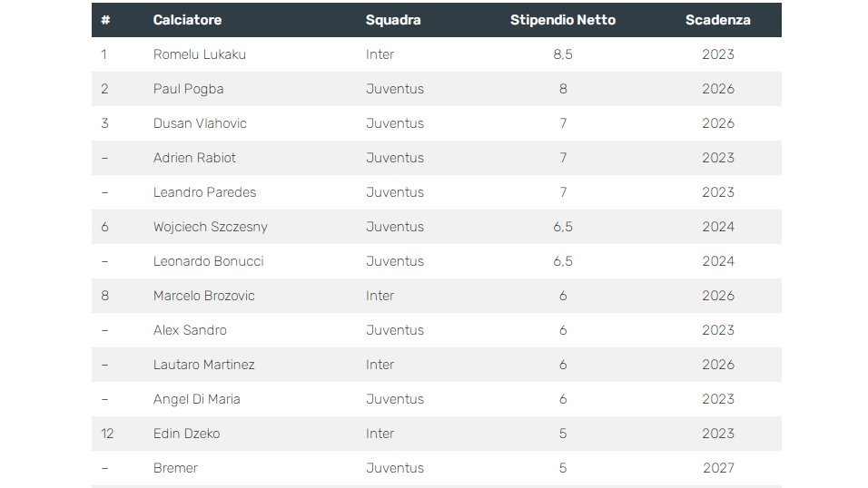
Task: Click Lukaku's 8,5 salary value
Action: pos(563,54)
